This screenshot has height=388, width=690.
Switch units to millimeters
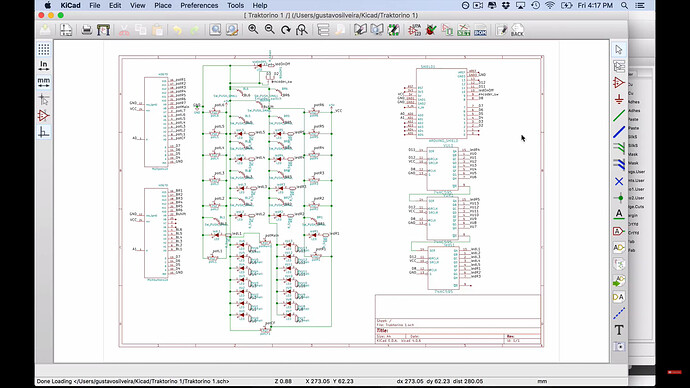click(44, 82)
